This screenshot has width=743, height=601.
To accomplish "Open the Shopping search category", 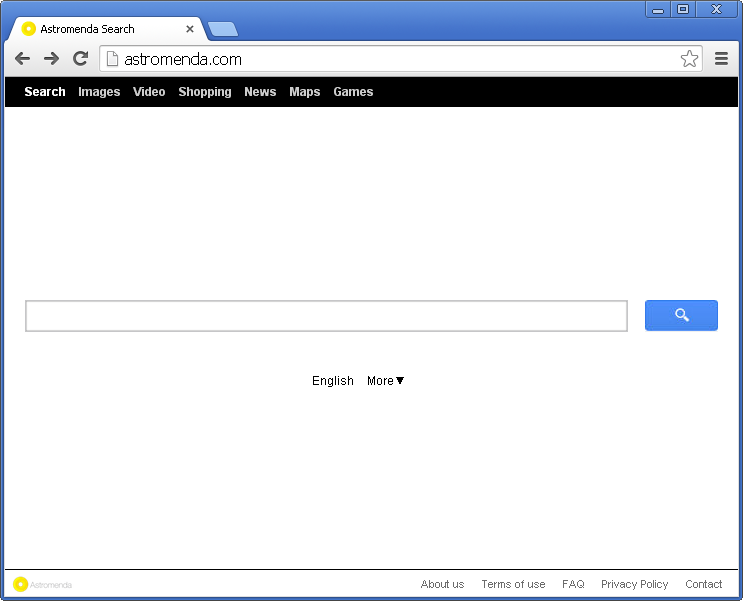I will point(205,92).
